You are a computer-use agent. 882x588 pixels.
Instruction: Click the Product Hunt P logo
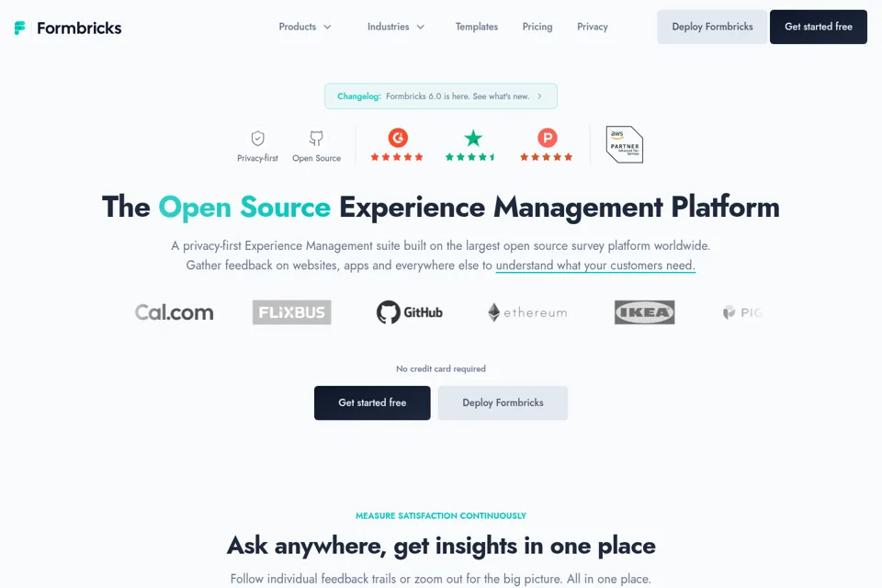(548, 137)
